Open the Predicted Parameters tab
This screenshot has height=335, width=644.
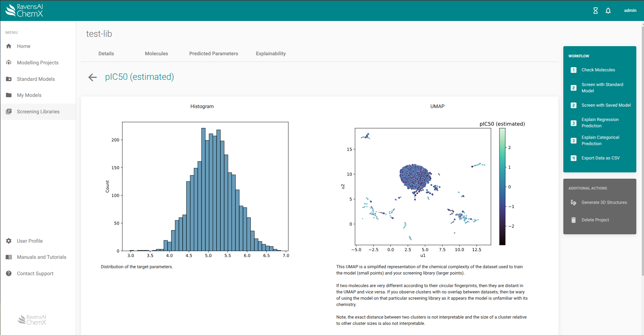tap(213, 54)
